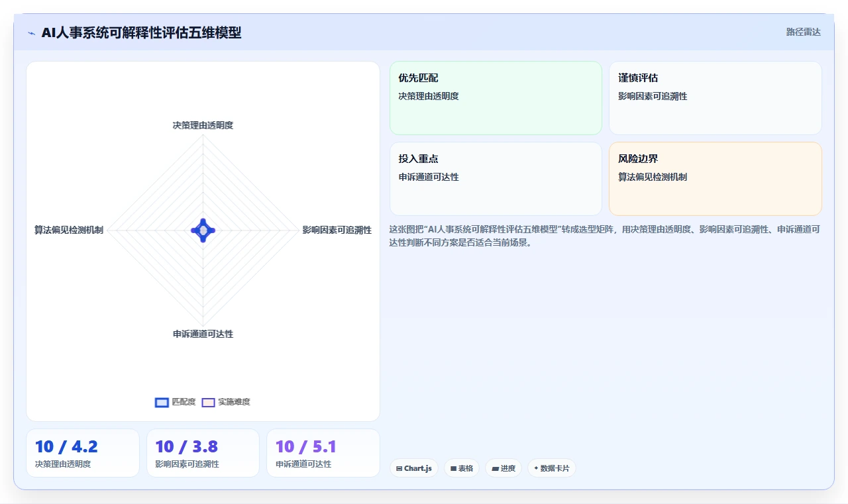Click the 10 / 5.1 metric value
848x504 pixels.
[x=306, y=447]
